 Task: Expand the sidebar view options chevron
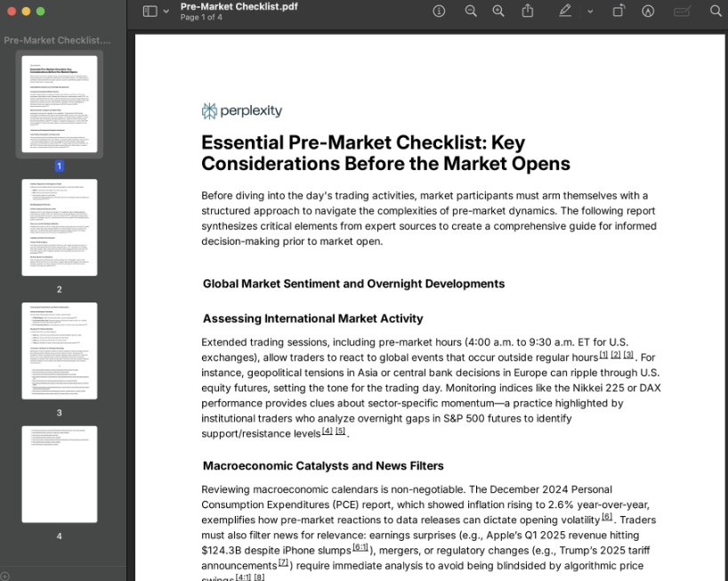click(166, 12)
